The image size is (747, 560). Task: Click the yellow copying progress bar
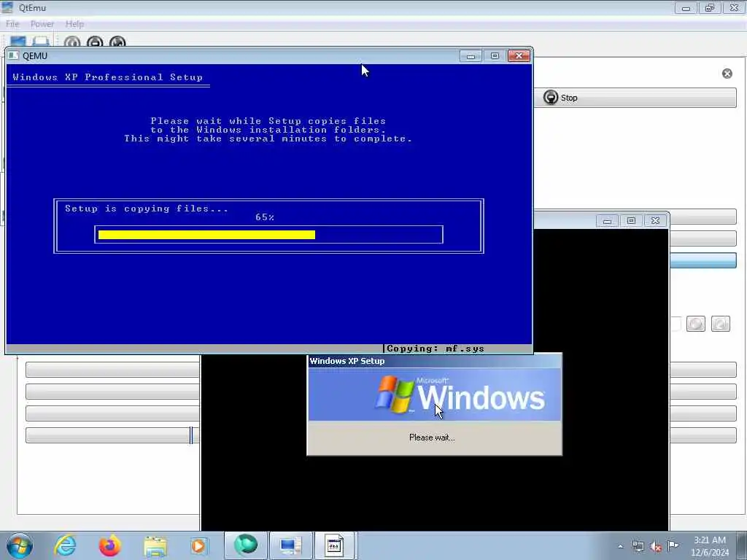[206, 235]
